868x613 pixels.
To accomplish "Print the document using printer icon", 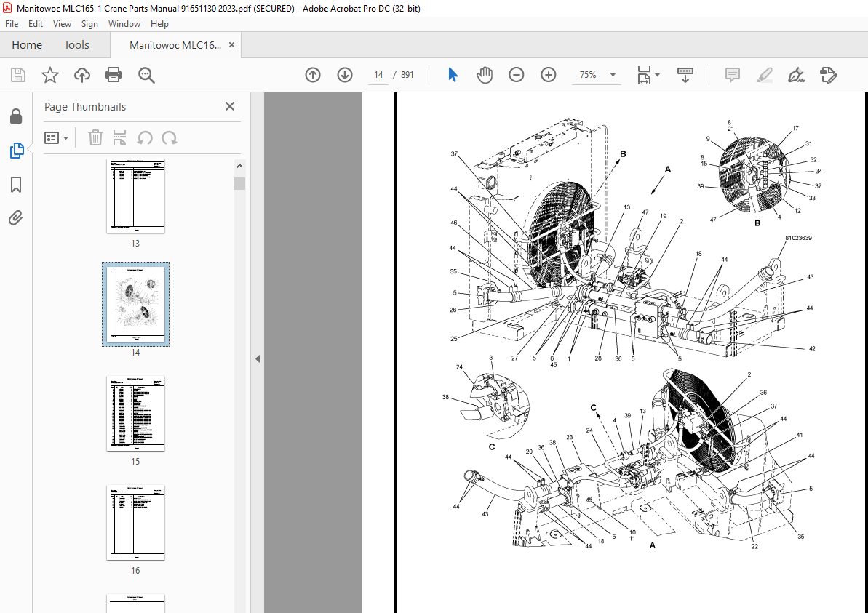I will [x=114, y=75].
